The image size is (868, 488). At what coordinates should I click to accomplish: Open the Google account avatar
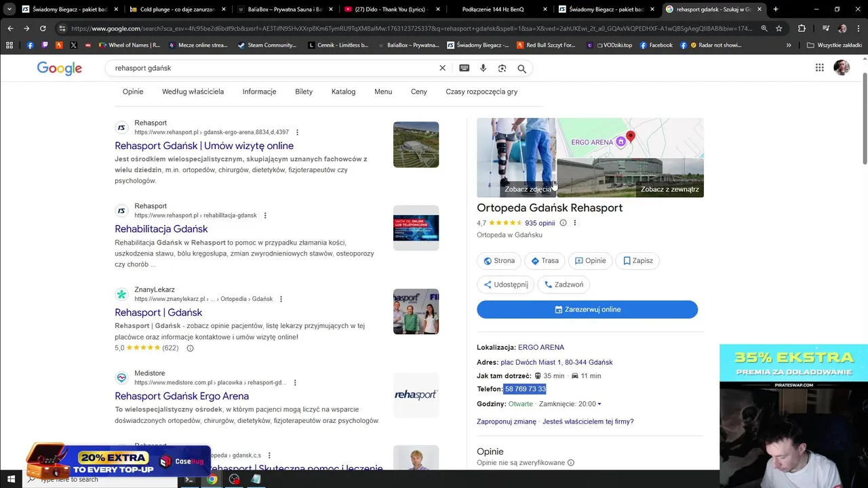[x=842, y=67]
